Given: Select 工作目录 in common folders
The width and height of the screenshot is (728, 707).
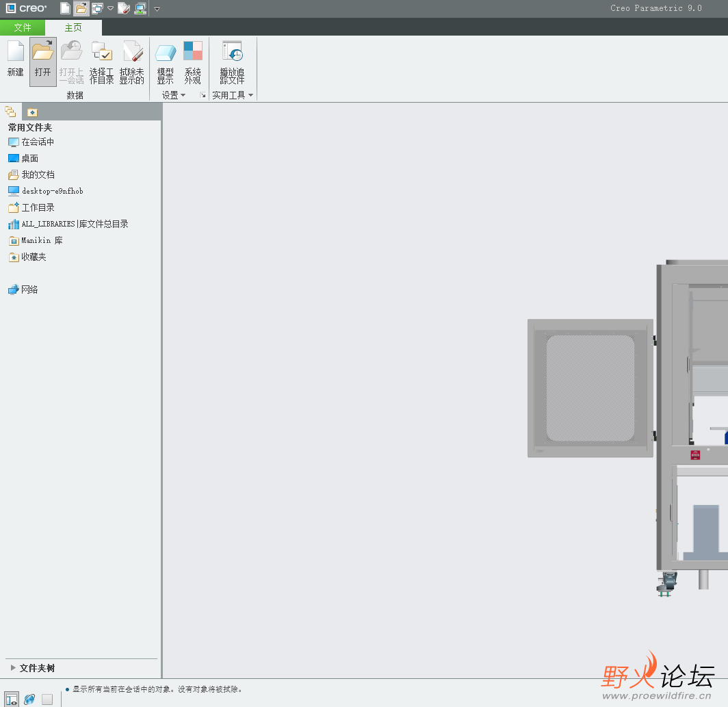Looking at the screenshot, I should (x=31, y=207).
